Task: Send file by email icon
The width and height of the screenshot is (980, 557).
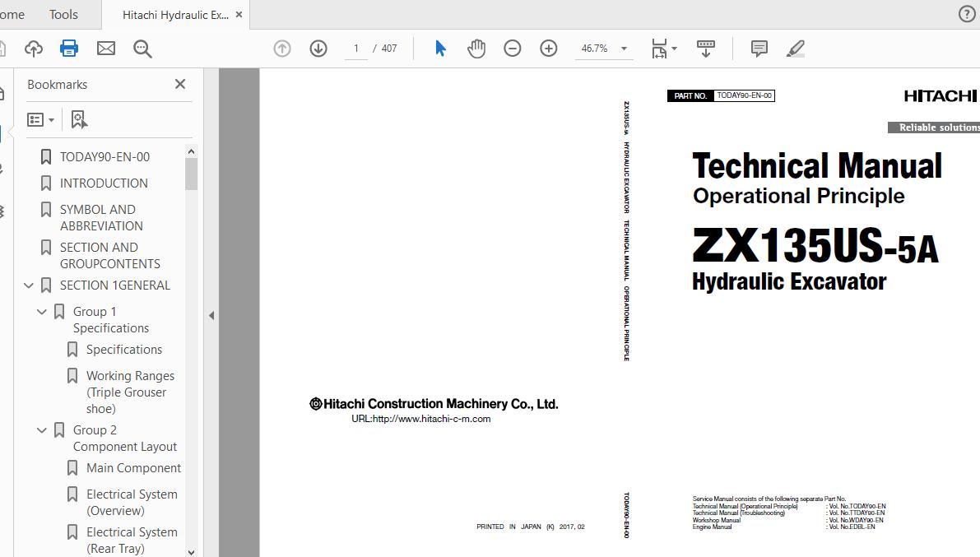Action: [106, 49]
